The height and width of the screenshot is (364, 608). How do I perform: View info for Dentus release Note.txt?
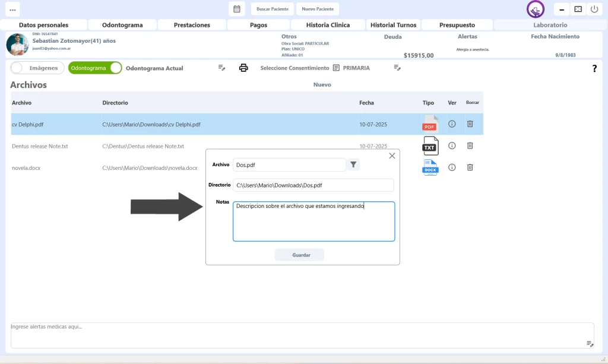(x=452, y=145)
